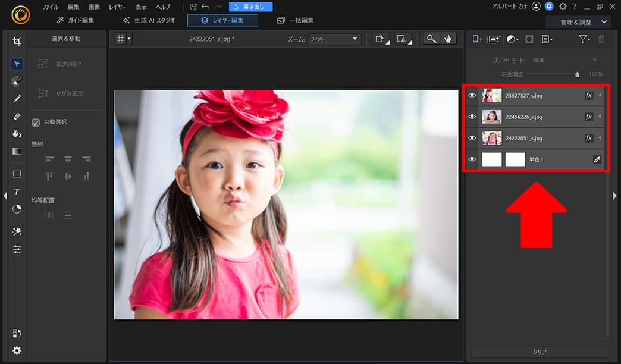This screenshot has width=621, height=364.
Task: Select the Gradient tool
Action: (x=17, y=151)
